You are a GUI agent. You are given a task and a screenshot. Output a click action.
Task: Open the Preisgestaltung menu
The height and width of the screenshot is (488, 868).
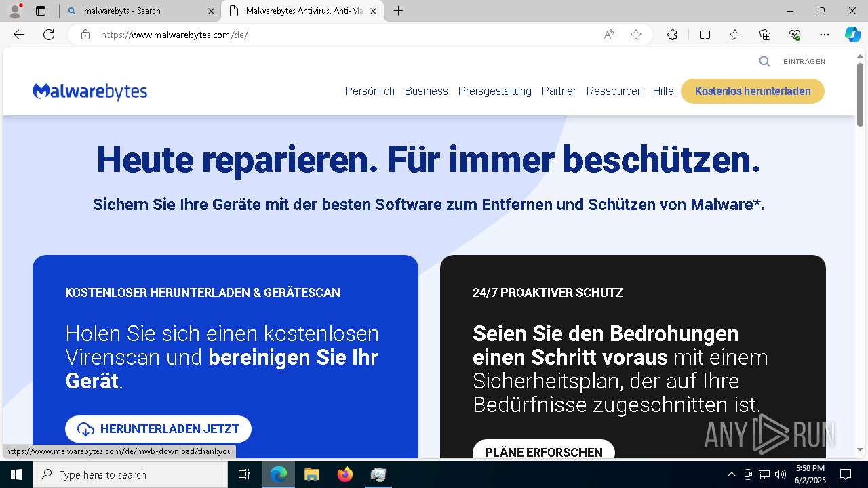click(x=494, y=91)
